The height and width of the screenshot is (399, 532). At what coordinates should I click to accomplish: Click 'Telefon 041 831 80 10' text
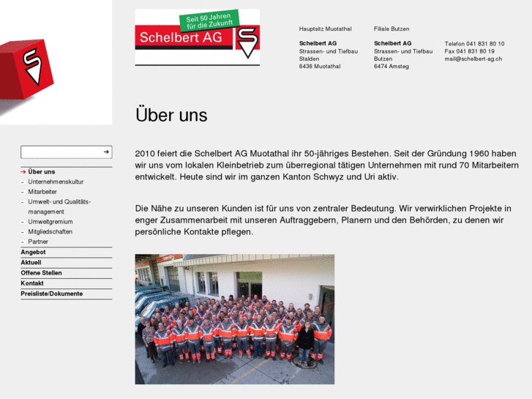tap(474, 44)
